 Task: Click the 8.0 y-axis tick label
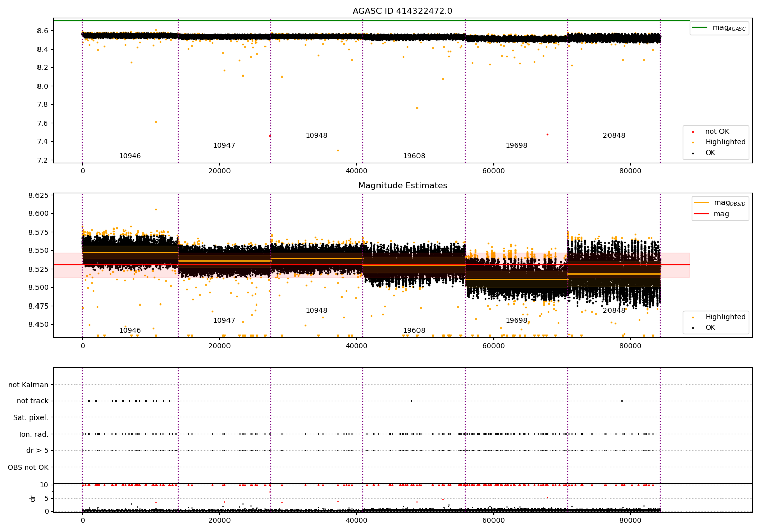[43, 86]
